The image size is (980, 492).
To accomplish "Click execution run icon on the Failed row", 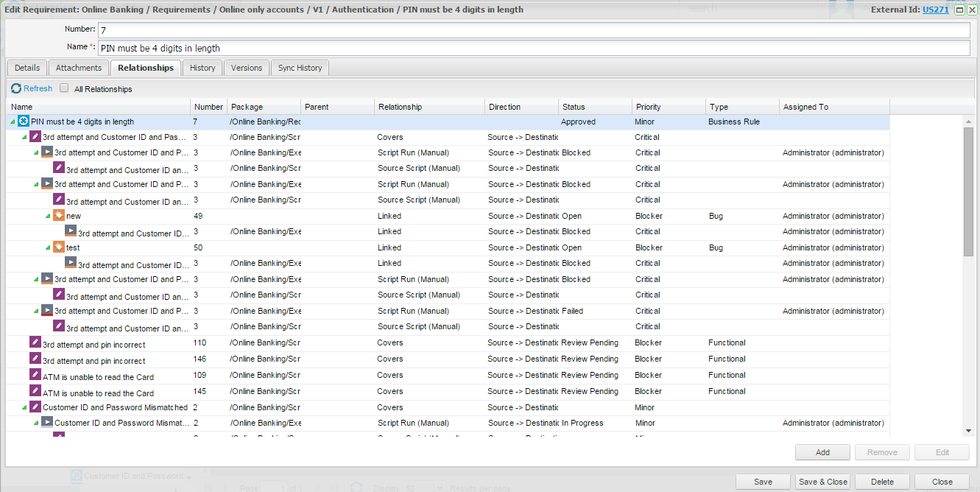I will coord(46,311).
